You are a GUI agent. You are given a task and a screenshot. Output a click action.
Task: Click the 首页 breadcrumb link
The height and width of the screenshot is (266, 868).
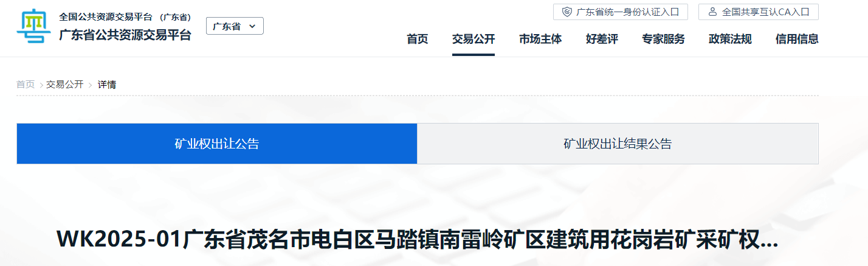pos(26,85)
